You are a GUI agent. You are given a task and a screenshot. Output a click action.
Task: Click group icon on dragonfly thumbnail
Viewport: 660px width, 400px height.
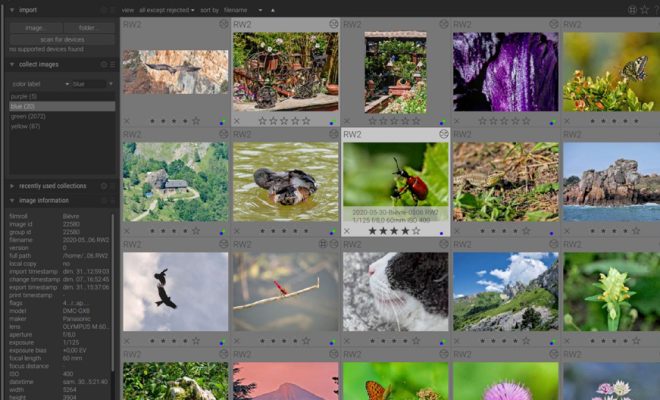[x=323, y=244]
